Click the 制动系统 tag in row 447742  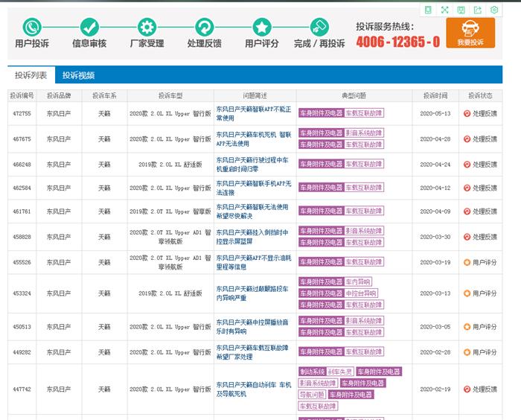tap(312, 372)
